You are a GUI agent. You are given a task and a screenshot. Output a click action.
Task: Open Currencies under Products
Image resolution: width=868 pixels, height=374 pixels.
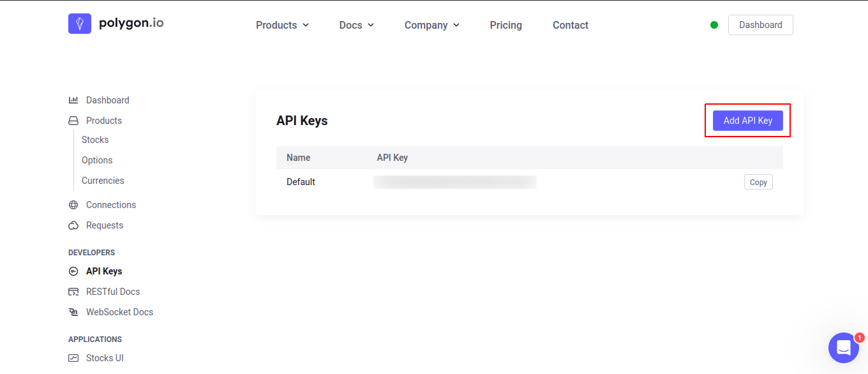tap(103, 181)
